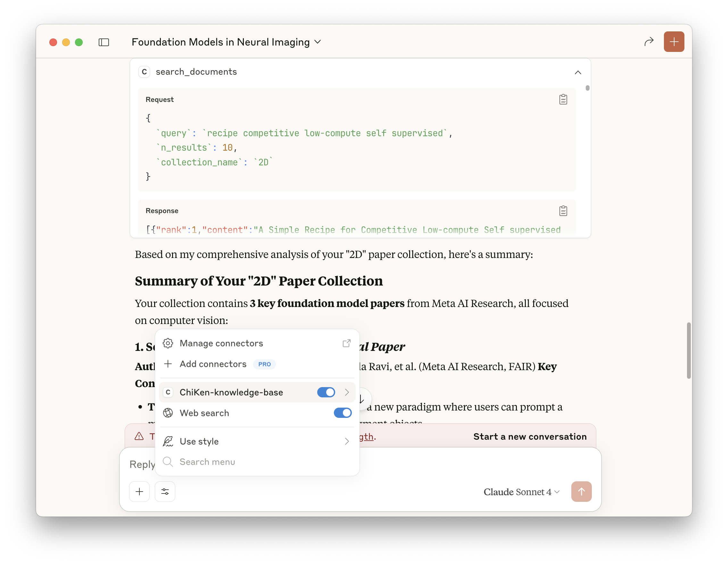The width and height of the screenshot is (728, 564).
Task: Disable the ChiKen-knowledge-base toggle
Action: (326, 392)
